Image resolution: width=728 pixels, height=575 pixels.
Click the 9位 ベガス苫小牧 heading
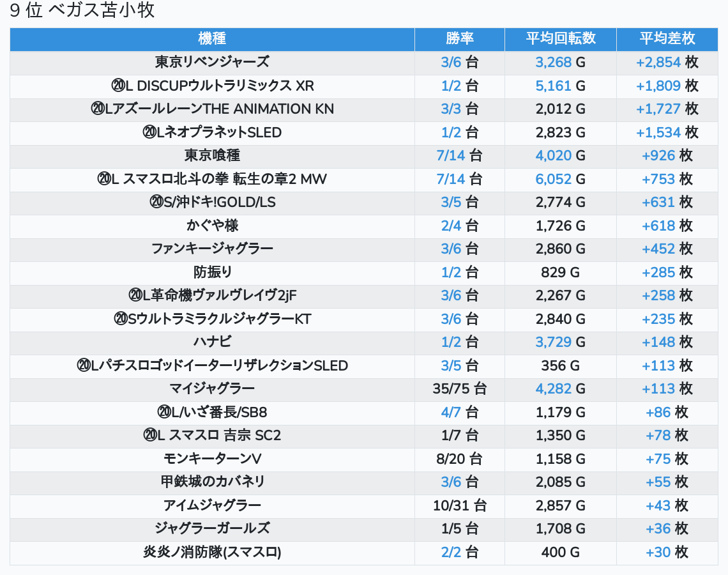click(x=82, y=11)
